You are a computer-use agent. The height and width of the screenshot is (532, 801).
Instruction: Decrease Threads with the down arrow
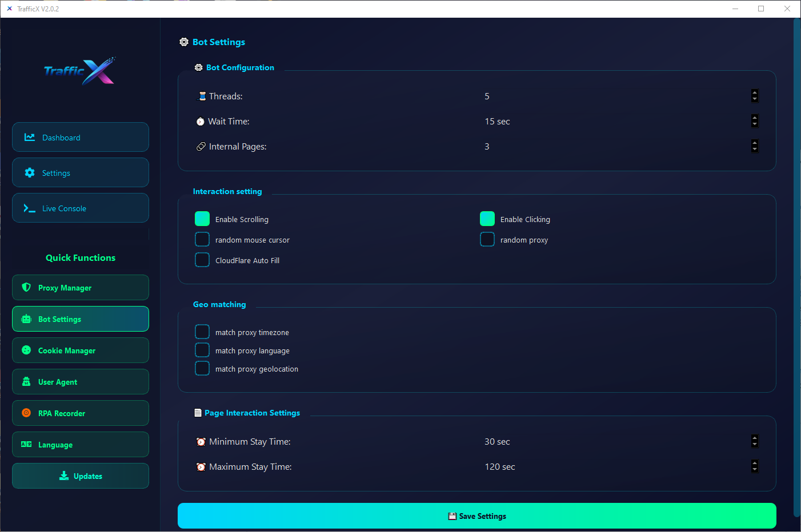[x=755, y=99]
